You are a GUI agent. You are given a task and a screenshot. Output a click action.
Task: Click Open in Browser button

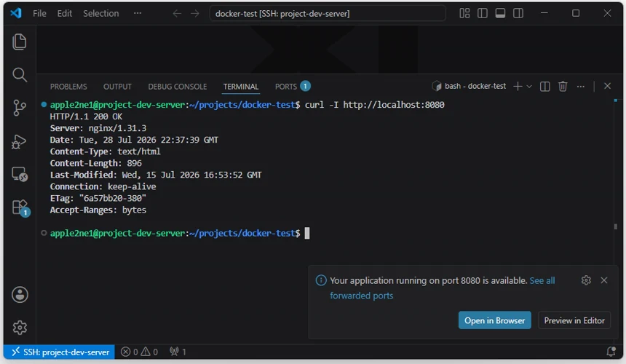click(494, 320)
